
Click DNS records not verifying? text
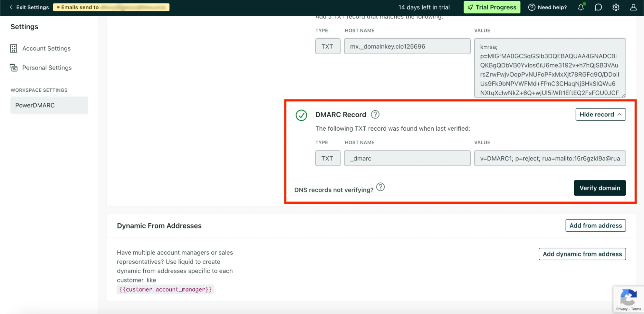coord(334,190)
